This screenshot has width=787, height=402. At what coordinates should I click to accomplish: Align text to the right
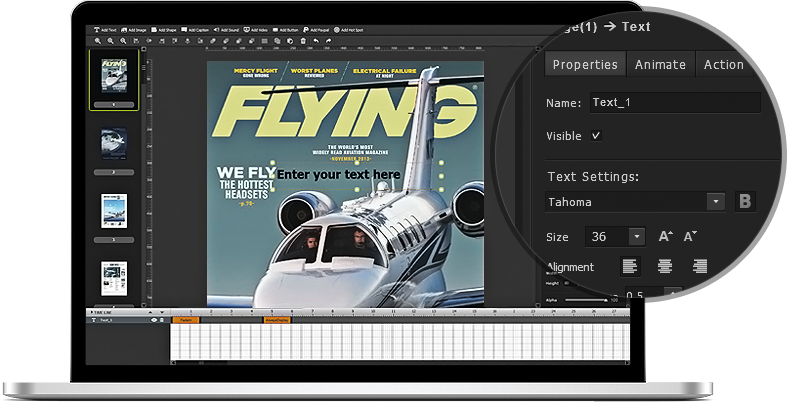pyautogui.click(x=700, y=266)
